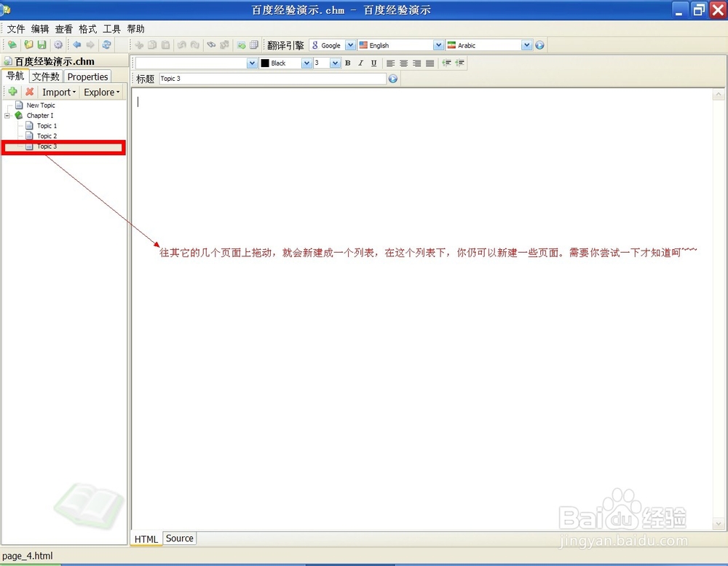Image resolution: width=728 pixels, height=566 pixels.
Task: Open the English source language dropdown
Action: 438,45
